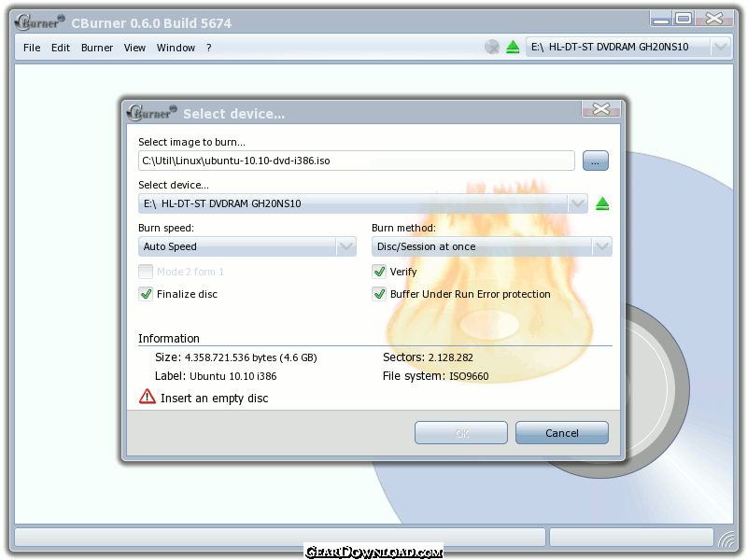Viewport: 747px width, 560px height.
Task: Click the browse "..." button for the image
Action: pyautogui.click(x=595, y=161)
